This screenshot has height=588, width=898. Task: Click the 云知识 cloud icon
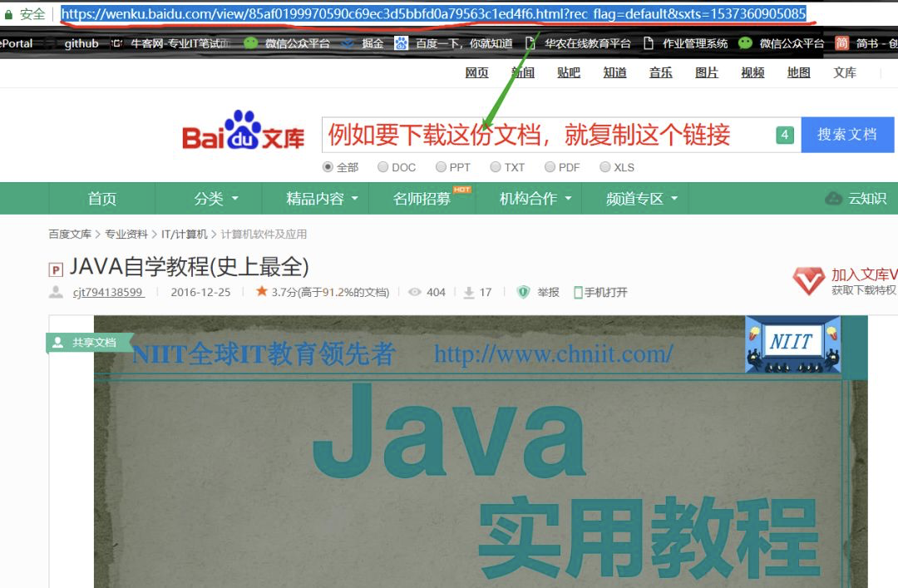tap(833, 198)
